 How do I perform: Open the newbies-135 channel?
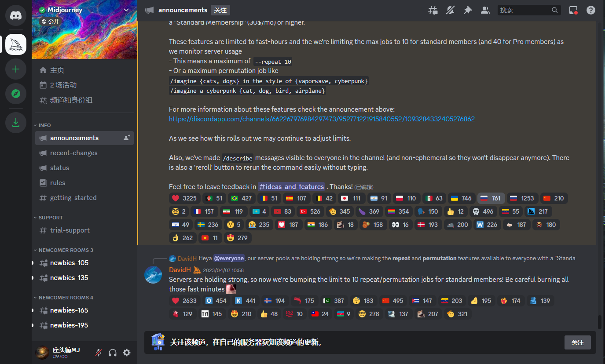pos(84,278)
